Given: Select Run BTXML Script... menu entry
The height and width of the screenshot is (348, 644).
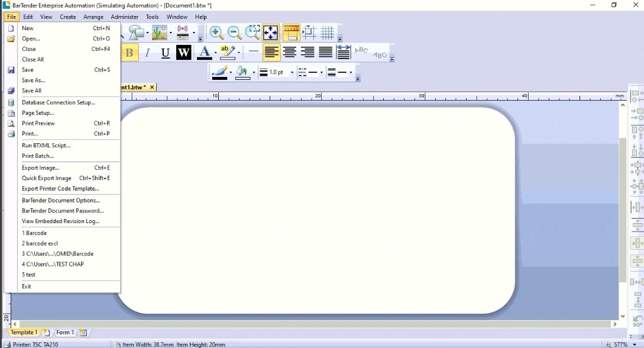Looking at the screenshot, I should click(46, 146).
